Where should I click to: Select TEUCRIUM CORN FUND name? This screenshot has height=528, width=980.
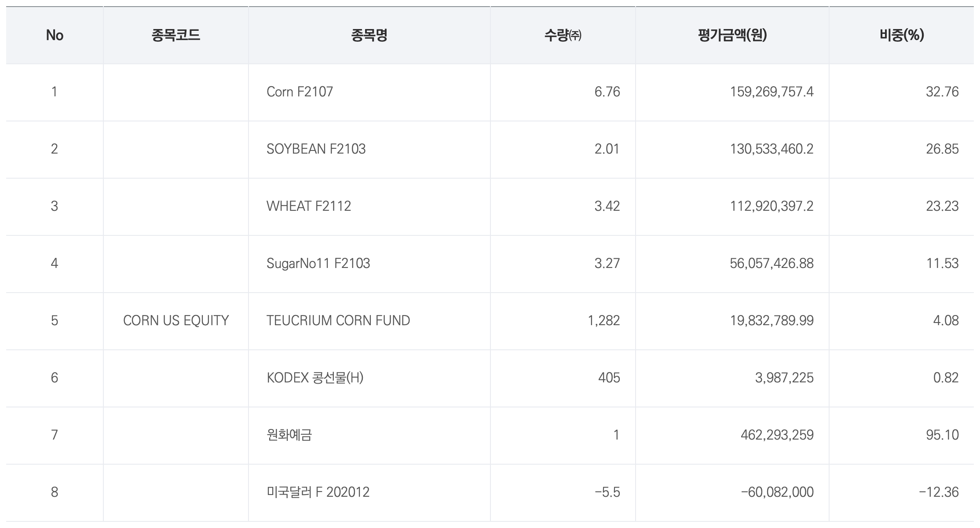pos(338,321)
